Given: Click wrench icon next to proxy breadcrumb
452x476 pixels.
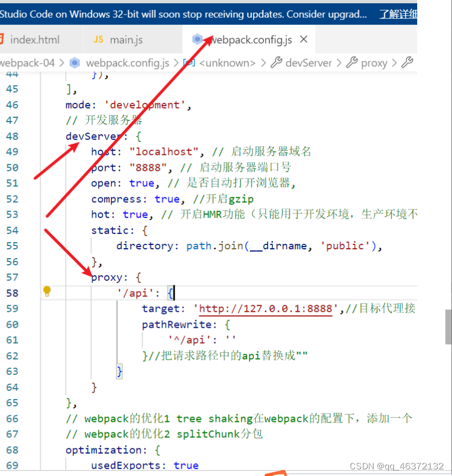Looking at the screenshot, I should coord(352,62).
